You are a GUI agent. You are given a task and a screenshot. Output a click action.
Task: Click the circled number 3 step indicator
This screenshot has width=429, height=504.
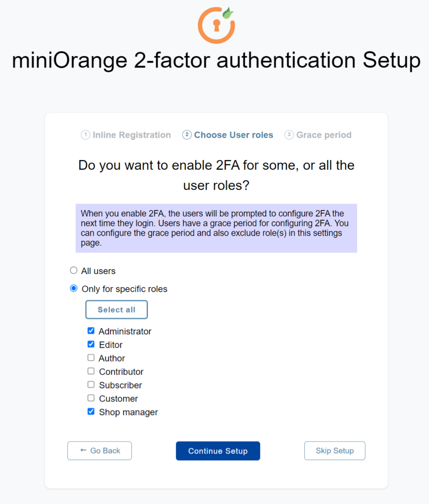(x=289, y=134)
